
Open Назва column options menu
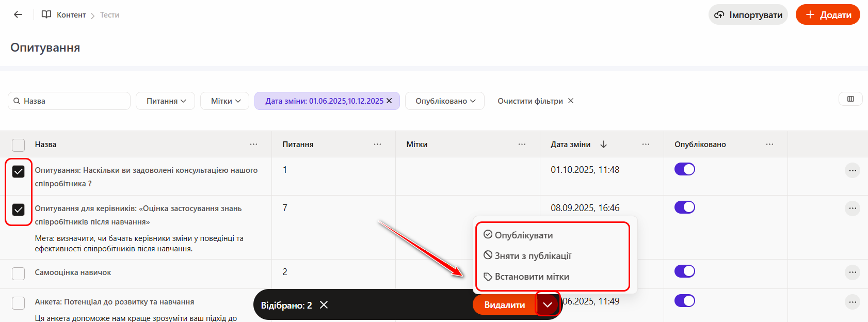point(253,144)
